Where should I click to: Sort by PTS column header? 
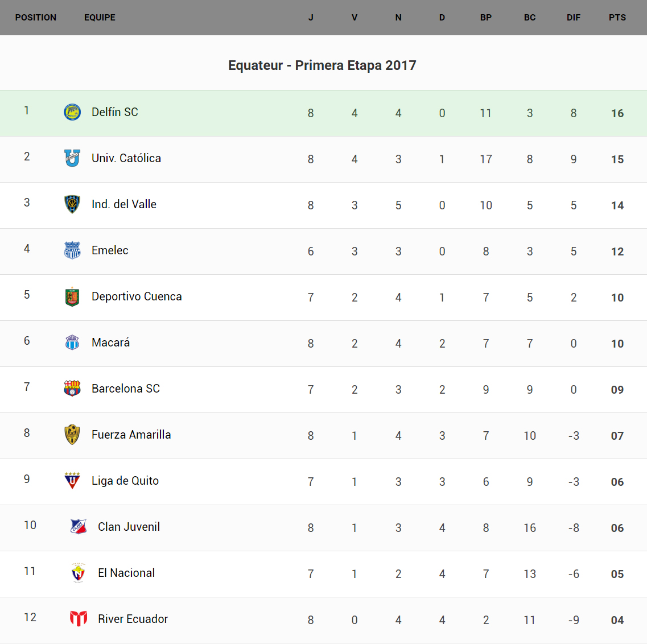tap(617, 18)
